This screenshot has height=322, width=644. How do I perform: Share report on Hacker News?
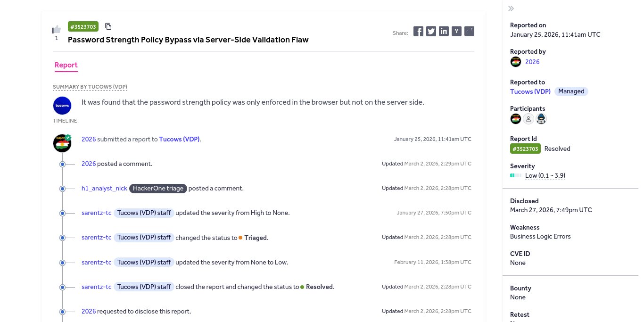[x=456, y=31]
